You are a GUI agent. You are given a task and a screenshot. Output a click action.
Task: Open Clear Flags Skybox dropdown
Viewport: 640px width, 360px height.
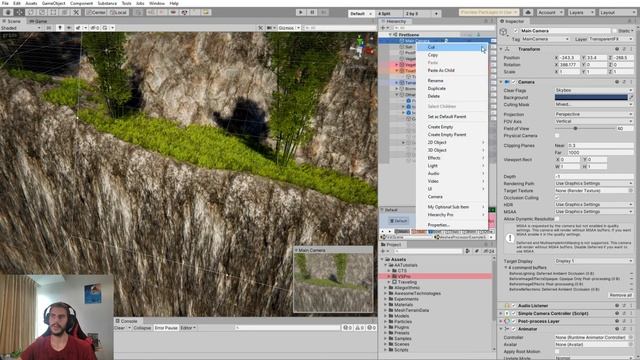coord(594,90)
